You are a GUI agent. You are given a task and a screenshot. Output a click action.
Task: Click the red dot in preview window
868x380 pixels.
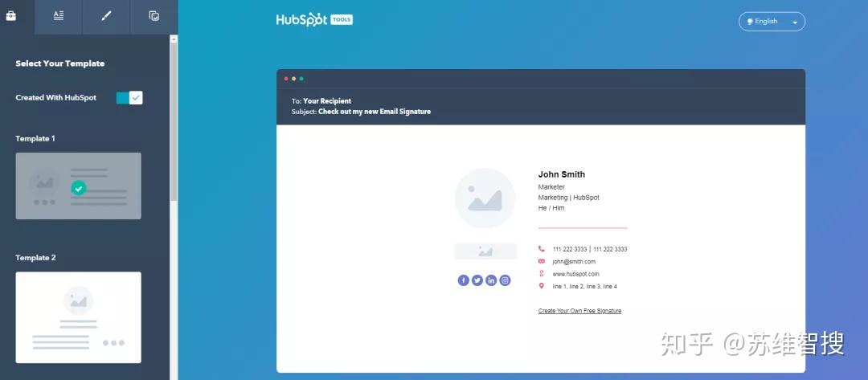pos(286,79)
